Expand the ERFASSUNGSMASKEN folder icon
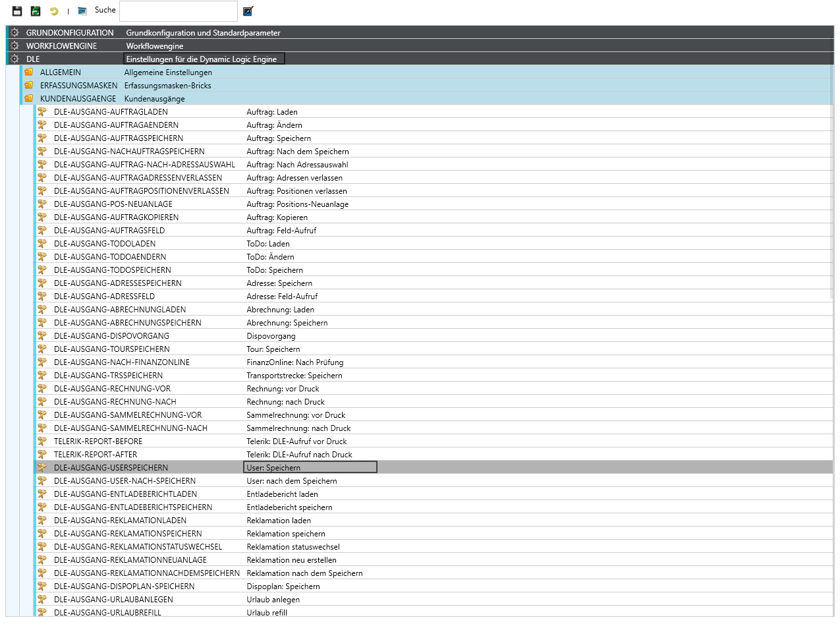 29,85
